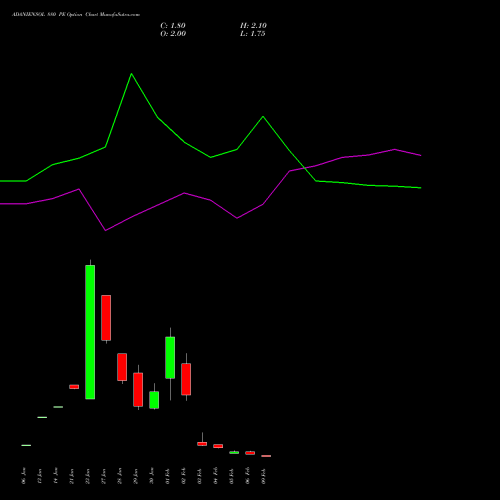The width and height of the screenshot is (500, 500).
Task: Click the '06 Jan' date axis label
Action: [x=24, y=476]
